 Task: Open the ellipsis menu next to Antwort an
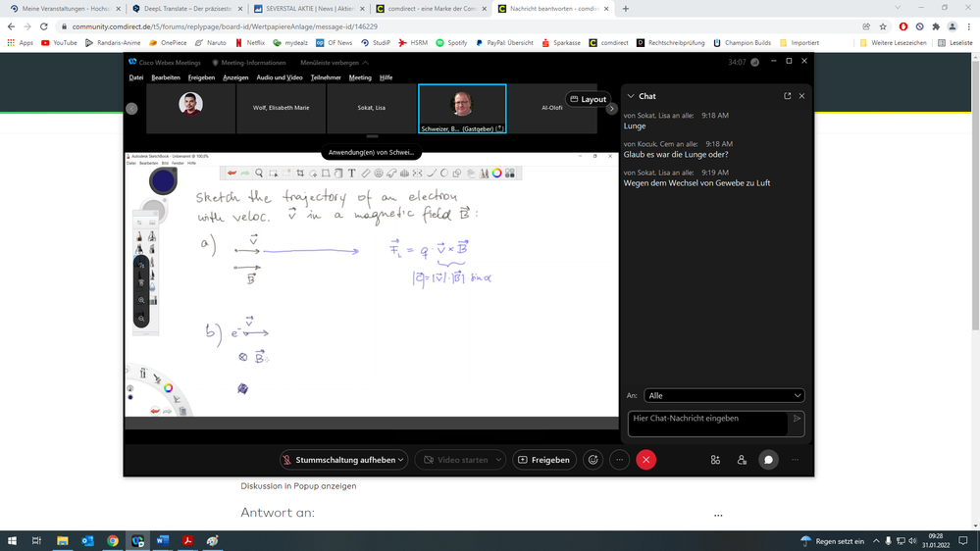click(x=718, y=516)
